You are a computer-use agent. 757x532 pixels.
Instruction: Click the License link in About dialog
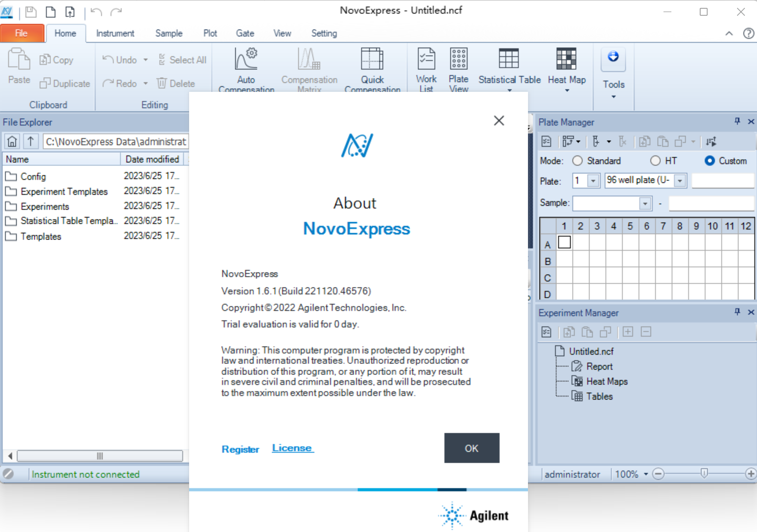click(292, 447)
